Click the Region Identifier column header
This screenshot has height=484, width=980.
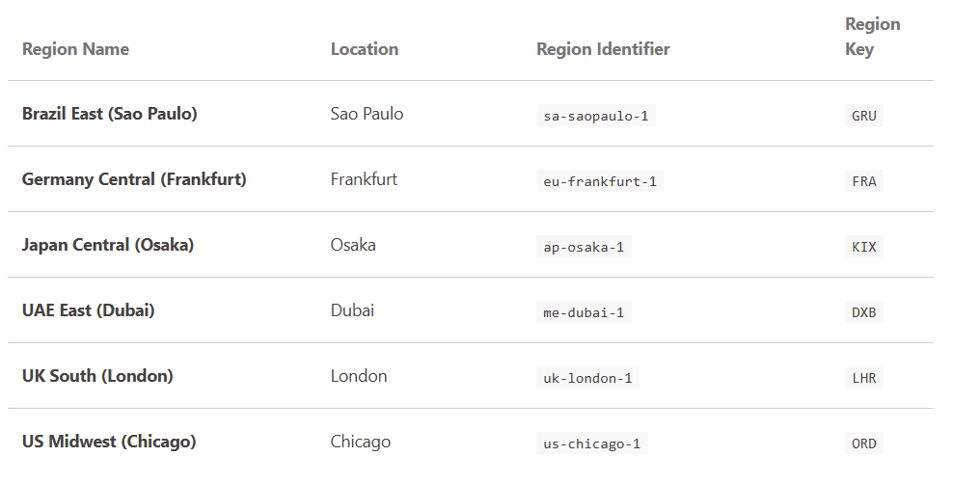click(x=603, y=49)
